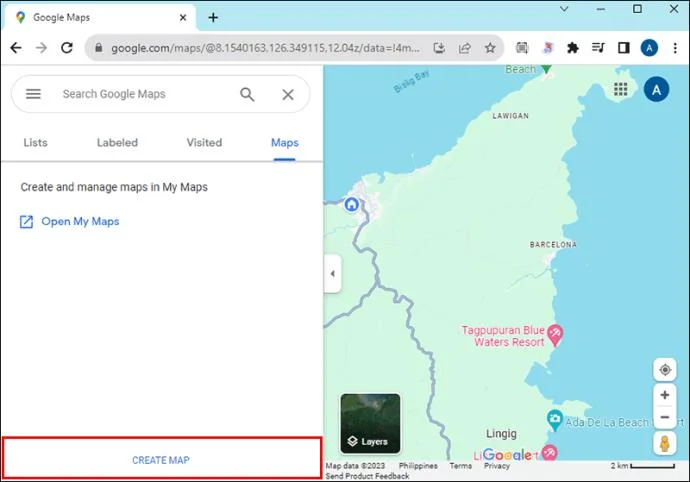Click the Privacy link
The height and width of the screenshot is (482, 690).
(496, 466)
